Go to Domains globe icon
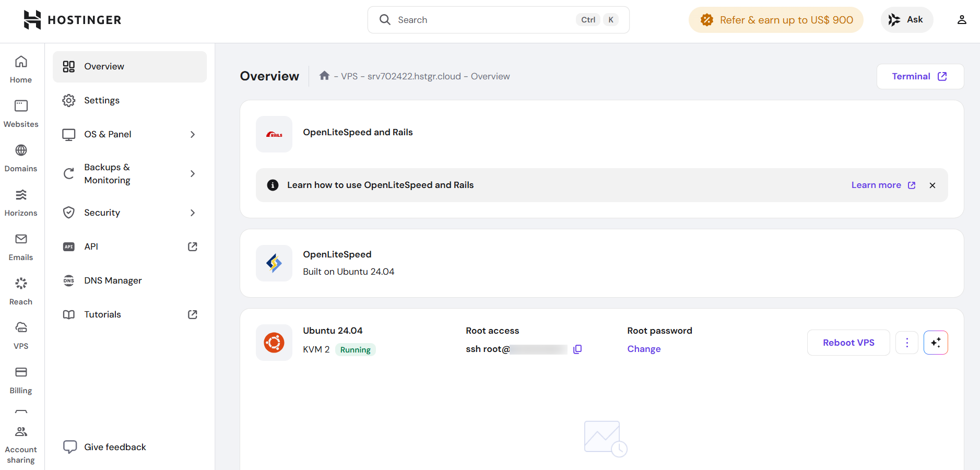Image resolution: width=980 pixels, height=470 pixels. [x=21, y=150]
